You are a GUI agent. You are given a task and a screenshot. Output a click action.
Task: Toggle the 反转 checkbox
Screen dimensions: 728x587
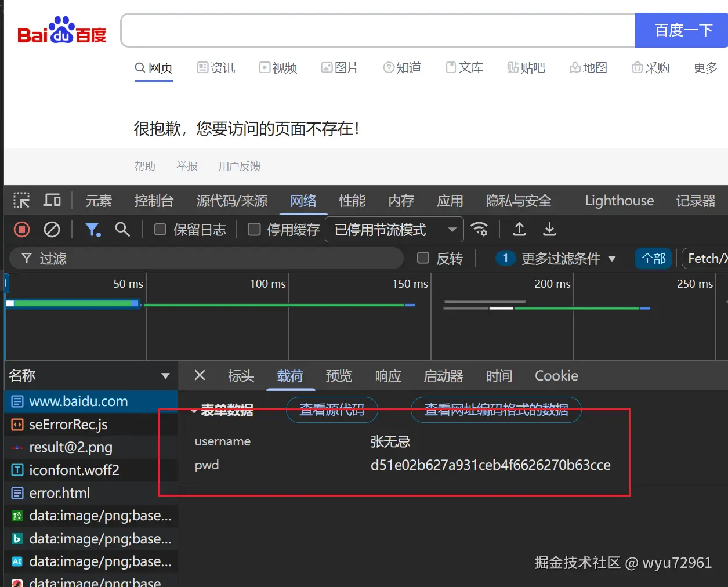(423, 258)
